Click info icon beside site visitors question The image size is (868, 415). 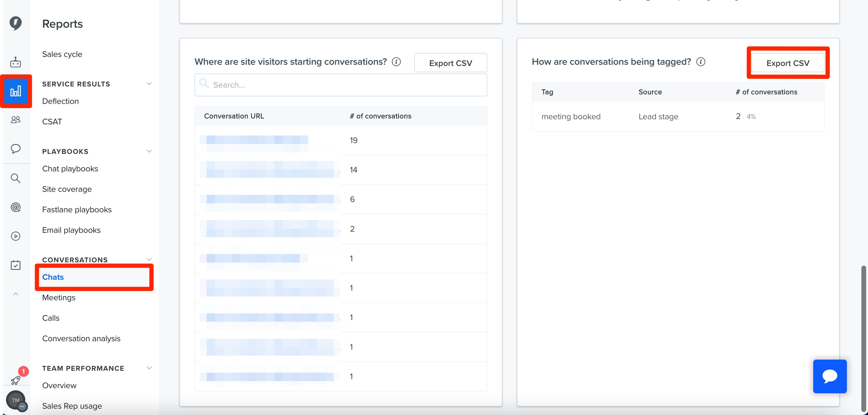396,62
